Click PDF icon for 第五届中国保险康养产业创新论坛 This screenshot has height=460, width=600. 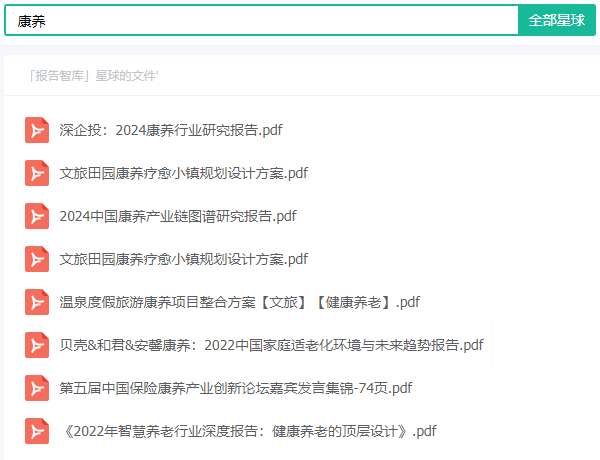(37, 388)
